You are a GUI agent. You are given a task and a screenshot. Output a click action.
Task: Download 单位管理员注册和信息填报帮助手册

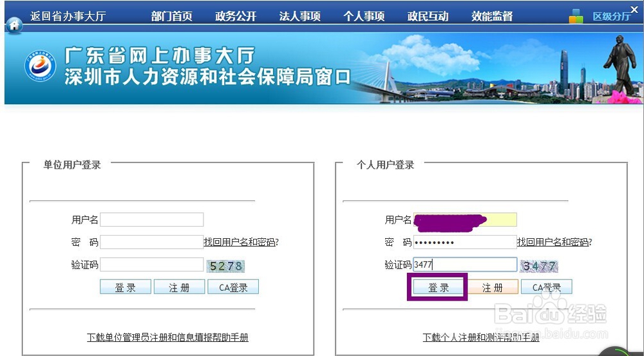pyautogui.click(x=167, y=337)
